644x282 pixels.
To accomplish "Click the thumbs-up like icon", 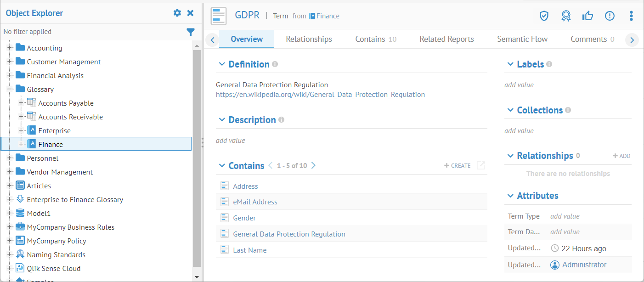I will click(588, 16).
